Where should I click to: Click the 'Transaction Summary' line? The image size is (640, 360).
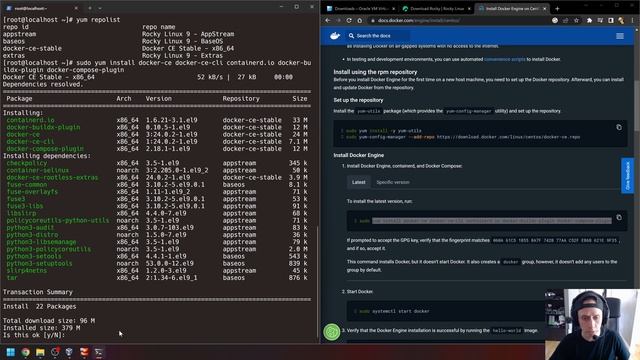pyautogui.click(x=38, y=292)
